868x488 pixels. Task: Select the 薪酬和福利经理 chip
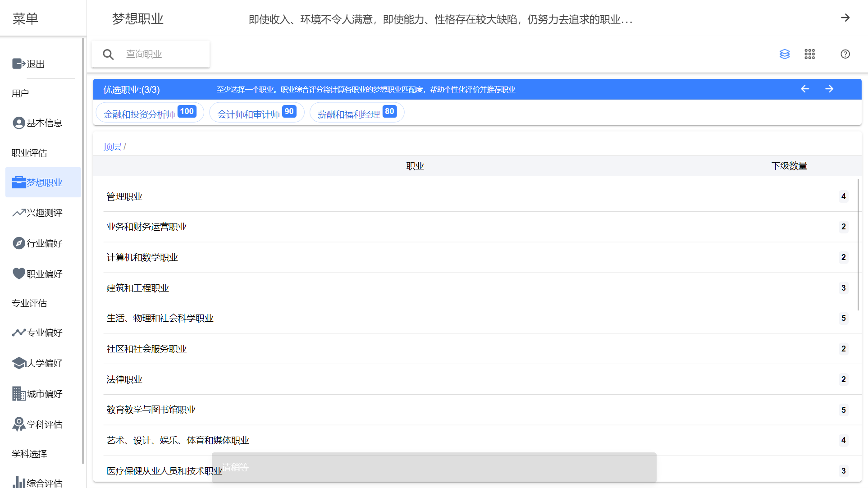[357, 113]
